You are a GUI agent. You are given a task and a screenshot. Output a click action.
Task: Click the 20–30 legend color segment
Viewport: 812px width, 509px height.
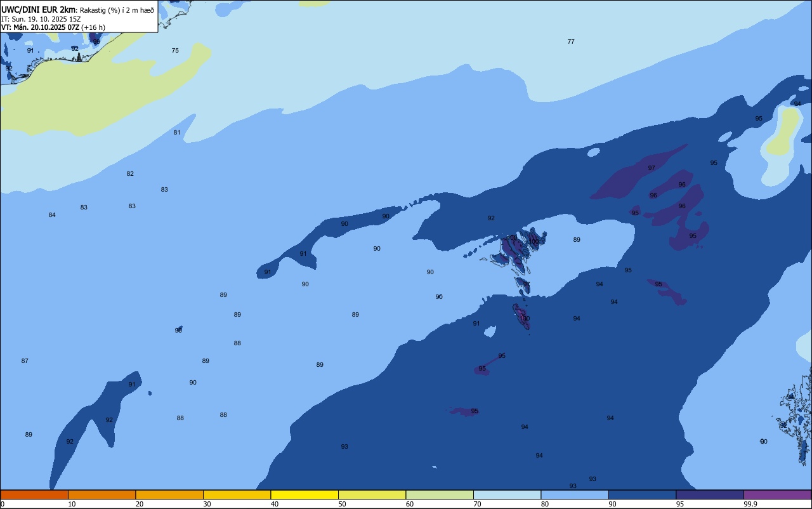click(x=169, y=494)
